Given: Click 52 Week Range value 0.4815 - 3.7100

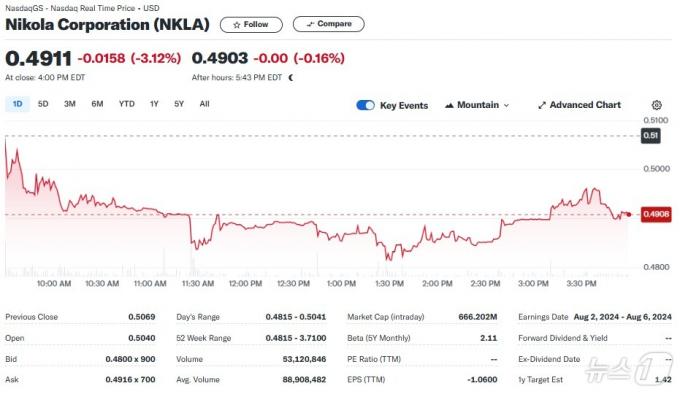Looking at the screenshot, I should [296, 338].
